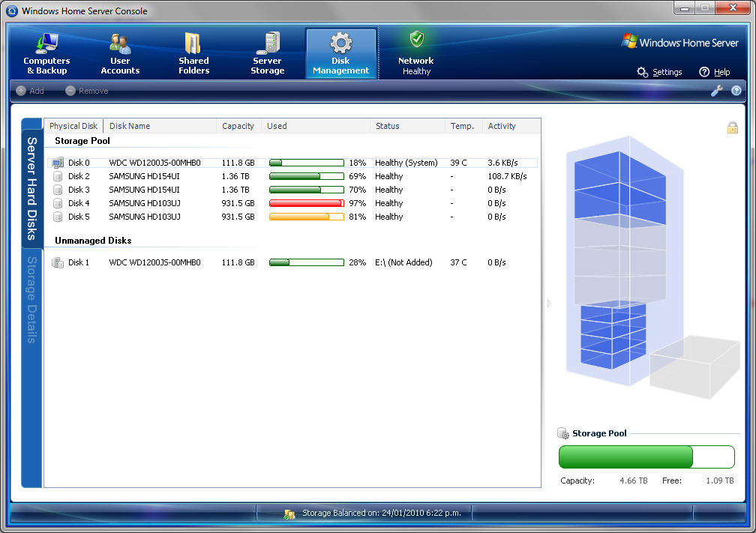Click the Disk 1 usage bar at 28%
Image resolution: width=756 pixels, height=533 pixels.
coord(307,262)
